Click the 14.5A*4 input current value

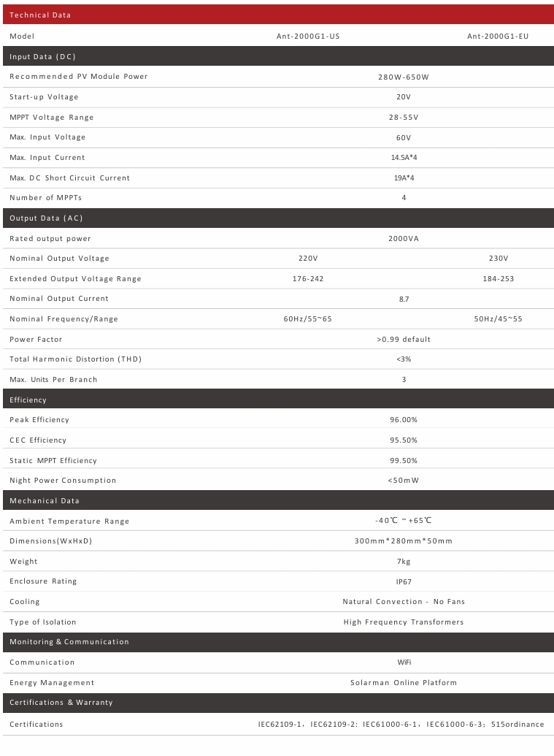point(404,158)
